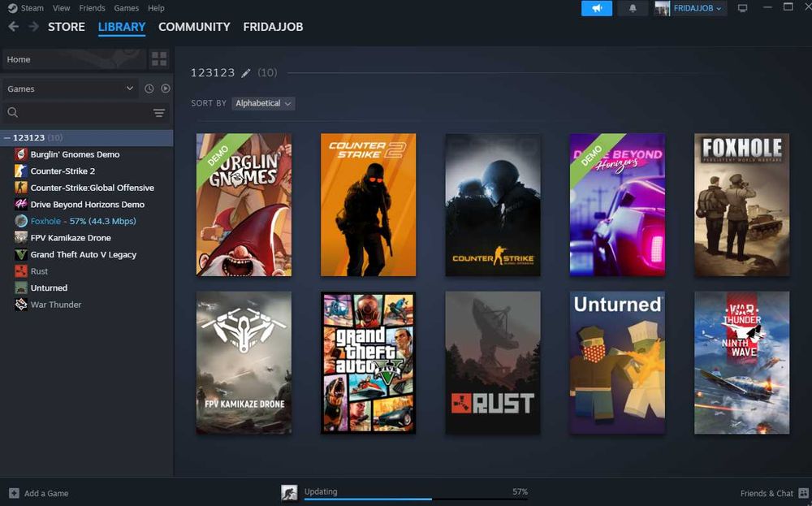
Task: Open the Help menu
Action: (x=156, y=8)
